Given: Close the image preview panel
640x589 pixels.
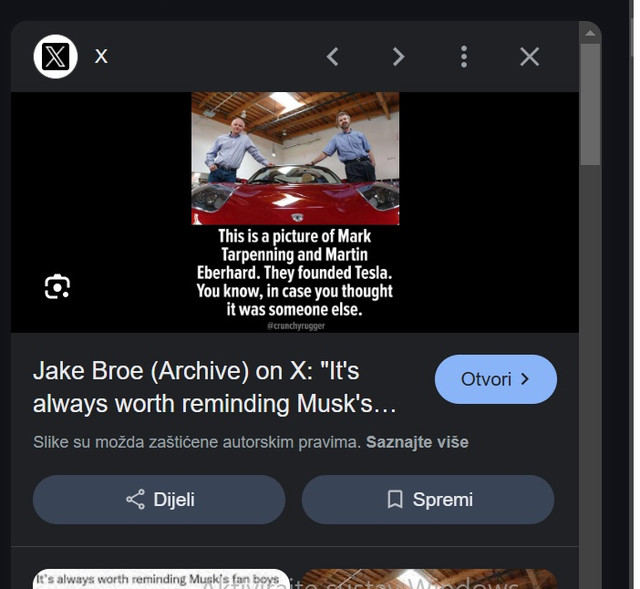Looking at the screenshot, I should [x=529, y=56].
